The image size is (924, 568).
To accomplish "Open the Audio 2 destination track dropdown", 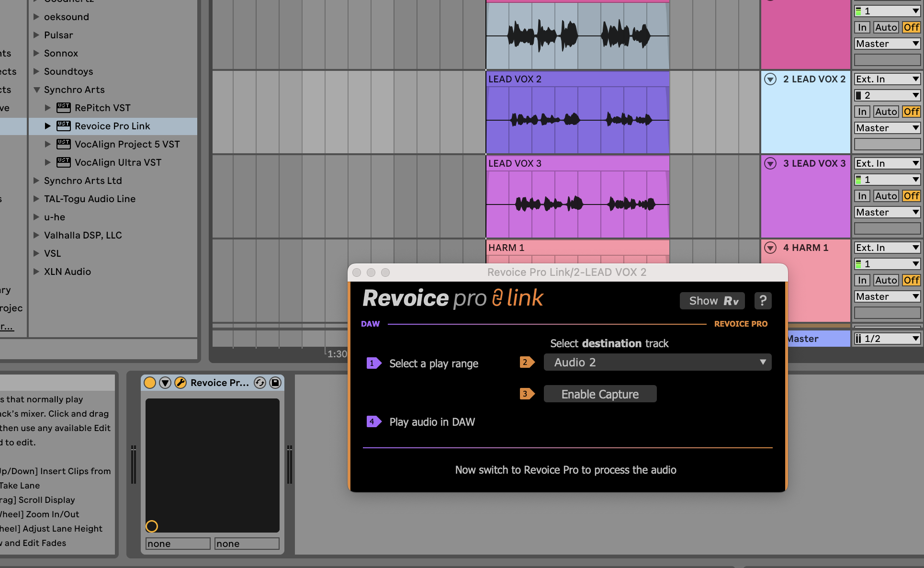I will click(x=657, y=363).
